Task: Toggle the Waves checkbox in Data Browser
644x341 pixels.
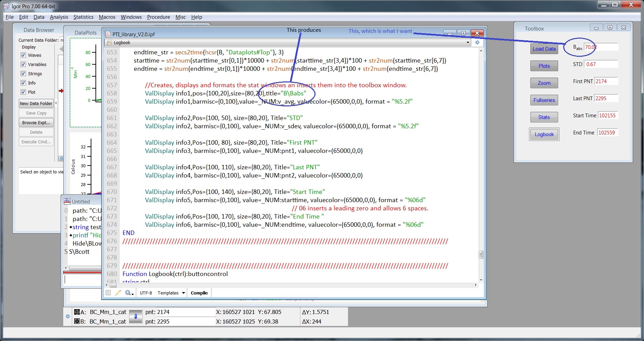Action: (23, 55)
